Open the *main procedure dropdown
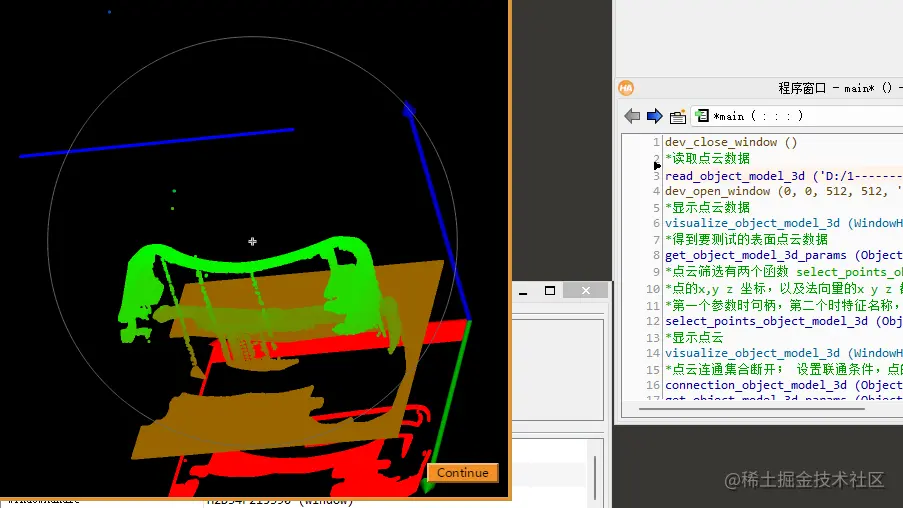903x508 pixels. 796,116
